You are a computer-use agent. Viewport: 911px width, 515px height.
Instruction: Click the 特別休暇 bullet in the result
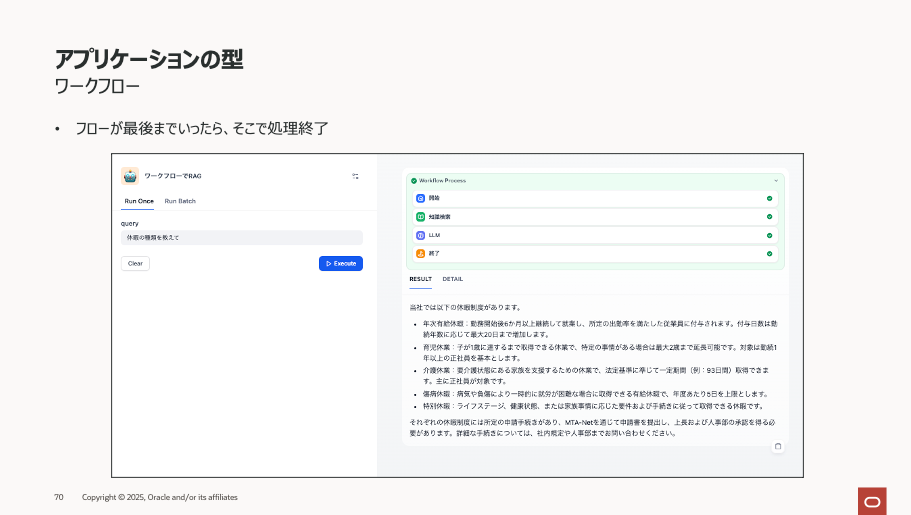[594, 406]
